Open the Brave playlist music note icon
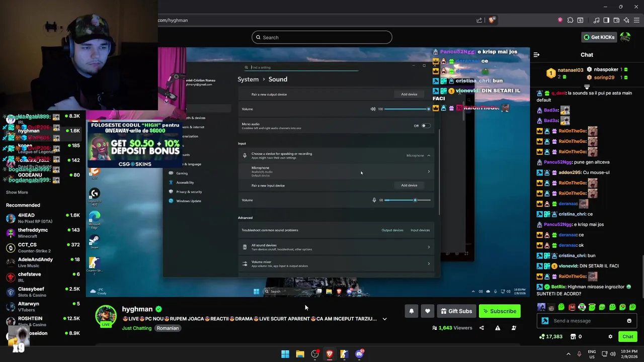The image size is (644, 362). (x=596, y=20)
